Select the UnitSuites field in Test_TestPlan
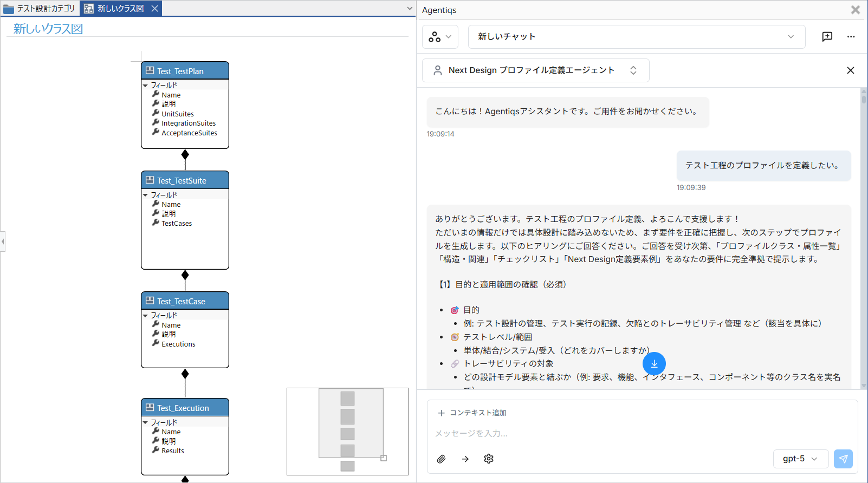 click(178, 114)
